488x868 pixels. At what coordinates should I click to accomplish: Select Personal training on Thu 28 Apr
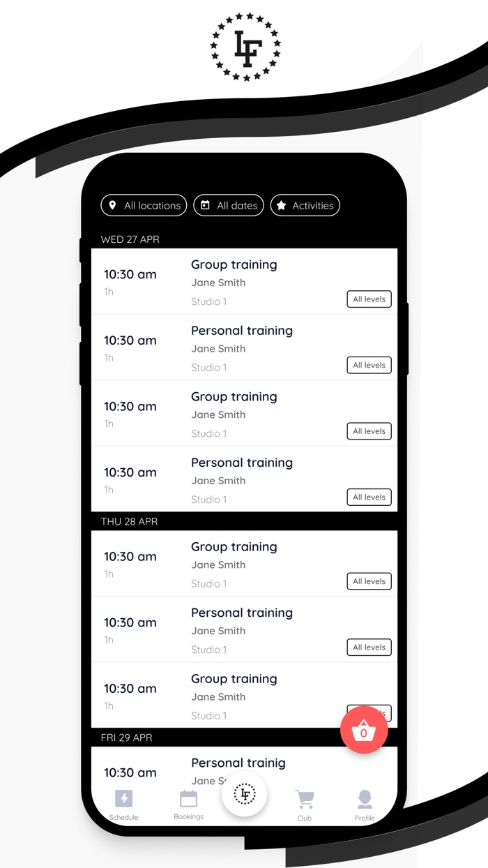242,613
